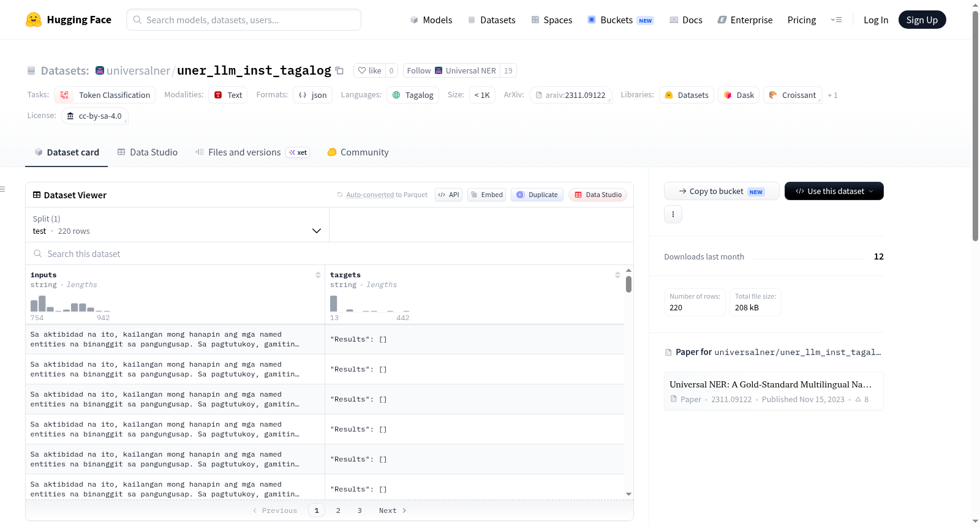Viewport: 980px width, 527px height.
Task: Select the json format tag
Action: click(312, 95)
